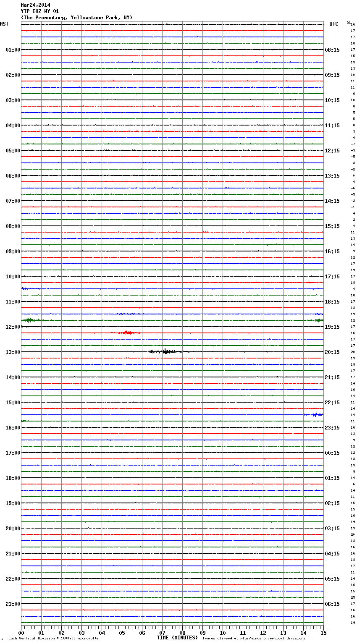Select the 08:00 MST hour label
Image resolution: width=357 pixels, height=644 pixels.
click(13, 226)
